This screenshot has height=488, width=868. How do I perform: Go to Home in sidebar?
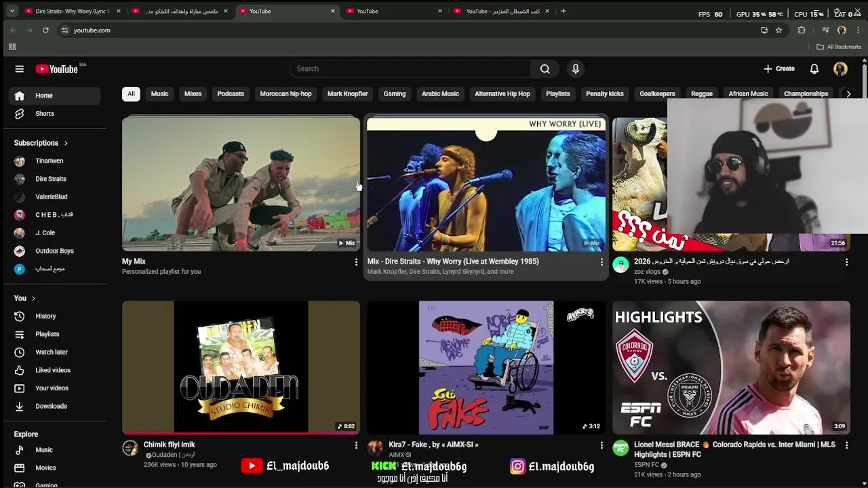[54, 96]
